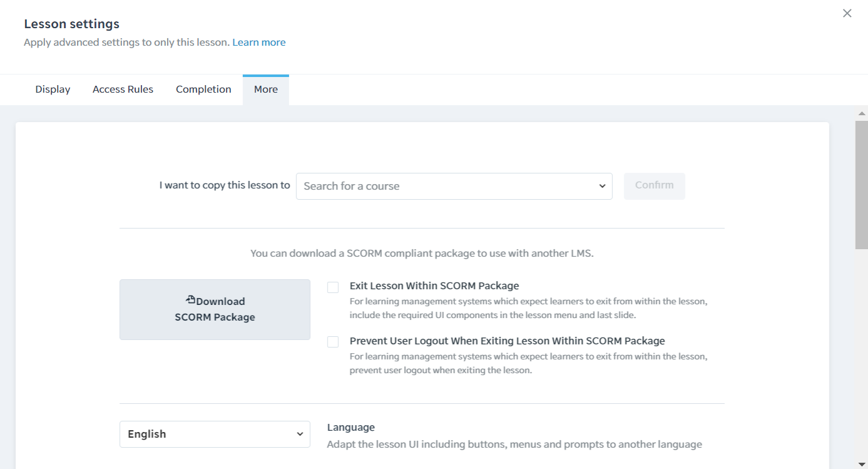Click the download icon on SCORM button
The width and height of the screenshot is (868, 469).
point(191,300)
